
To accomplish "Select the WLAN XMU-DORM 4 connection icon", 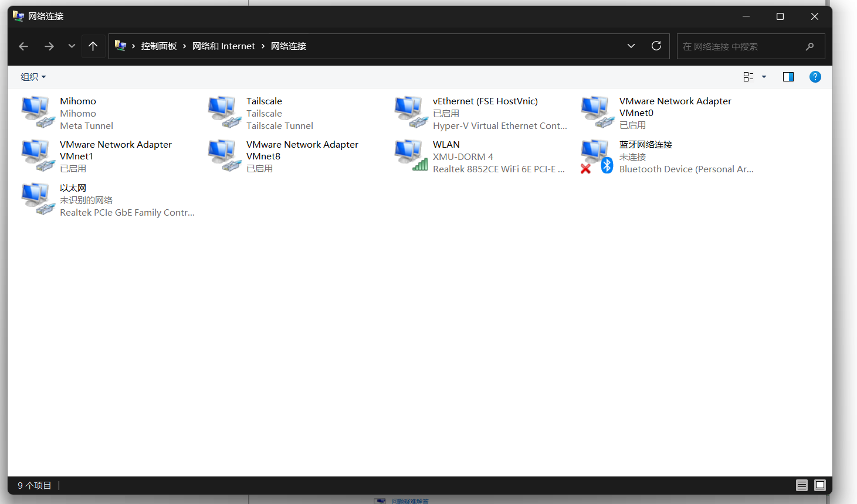I will pos(411,155).
